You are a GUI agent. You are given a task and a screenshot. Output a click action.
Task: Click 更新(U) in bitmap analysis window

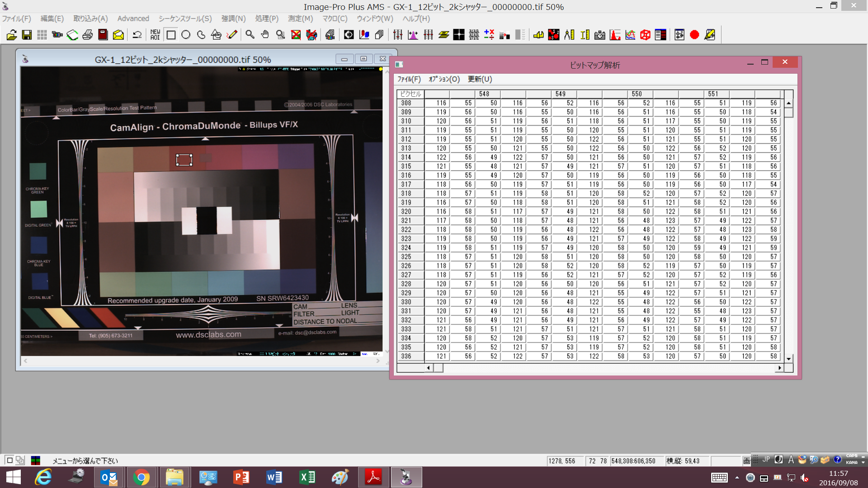480,79
